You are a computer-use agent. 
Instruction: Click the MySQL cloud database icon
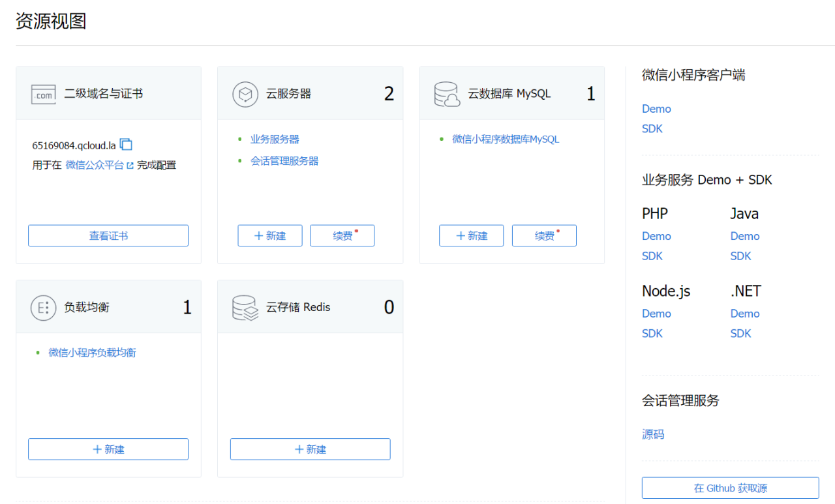coord(448,94)
